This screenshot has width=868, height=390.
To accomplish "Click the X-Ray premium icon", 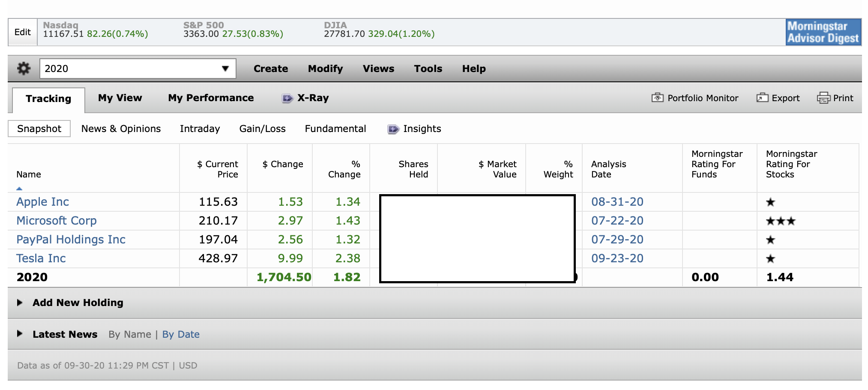I will (x=287, y=98).
